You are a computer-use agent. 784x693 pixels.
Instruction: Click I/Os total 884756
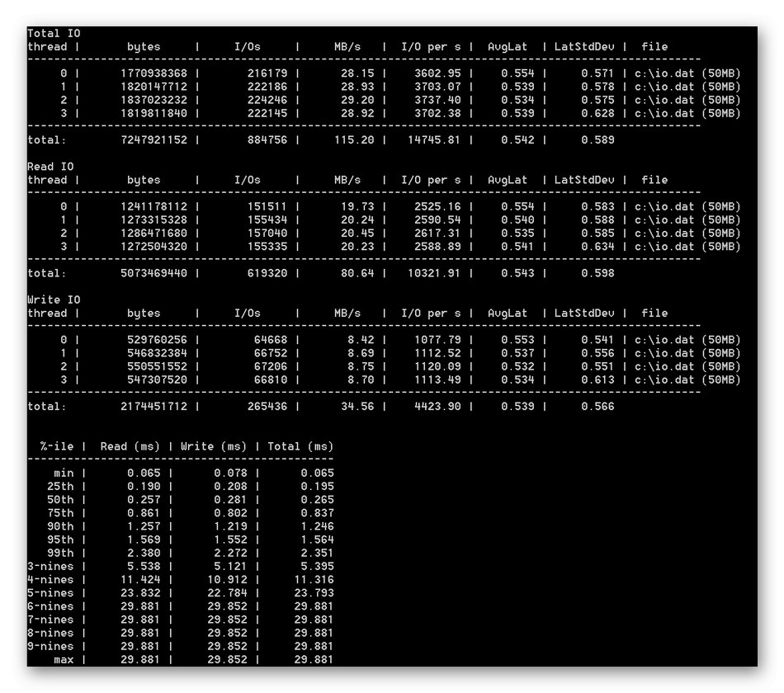pyautogui.click(x=267, y=140)
